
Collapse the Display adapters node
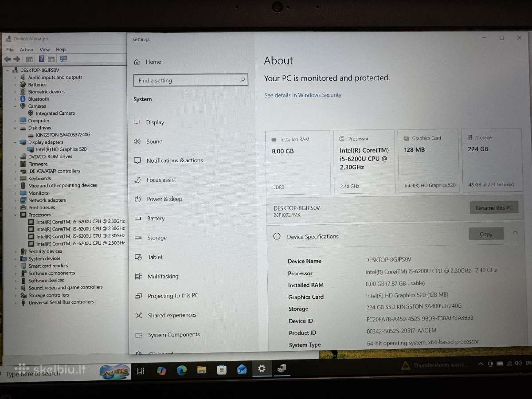pyautogui.click(x=15, y=142)
